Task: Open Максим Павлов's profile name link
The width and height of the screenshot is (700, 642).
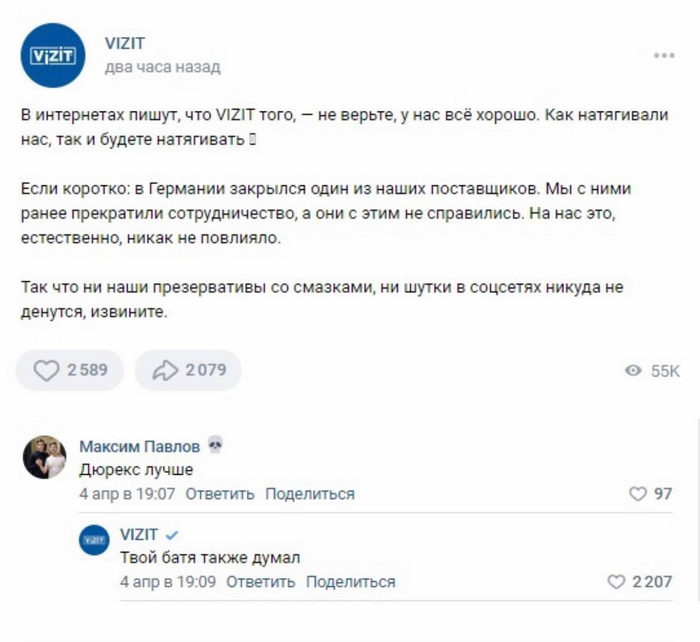Action: point(139,446)
